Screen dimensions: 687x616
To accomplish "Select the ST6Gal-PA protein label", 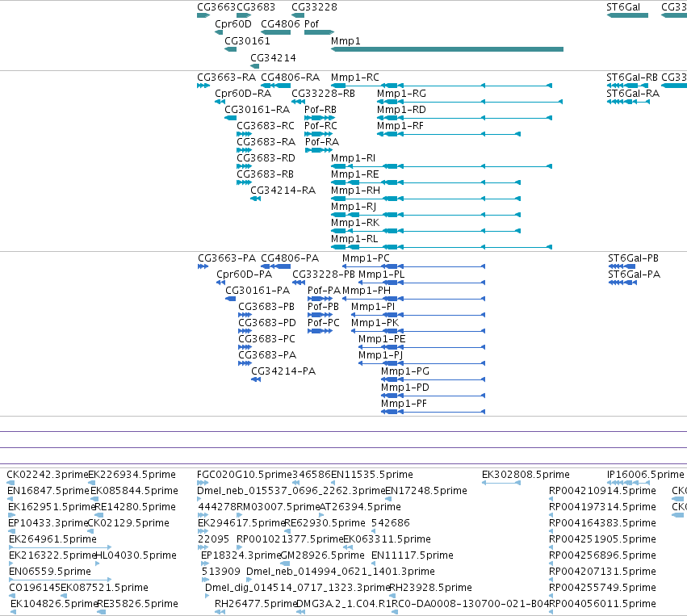I will coord(634,274).
